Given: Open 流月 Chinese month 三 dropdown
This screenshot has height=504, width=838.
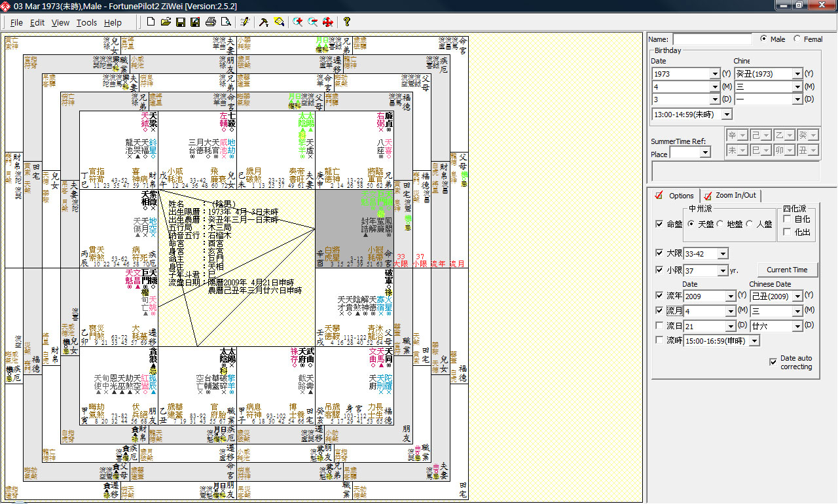Looking at the screenshot, I should 797,310.
